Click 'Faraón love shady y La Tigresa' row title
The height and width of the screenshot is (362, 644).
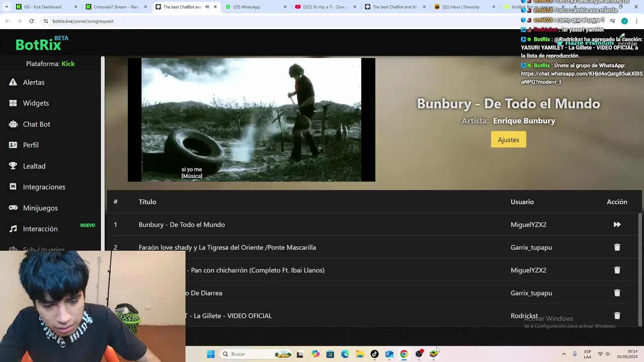click(x=227, y=247)
